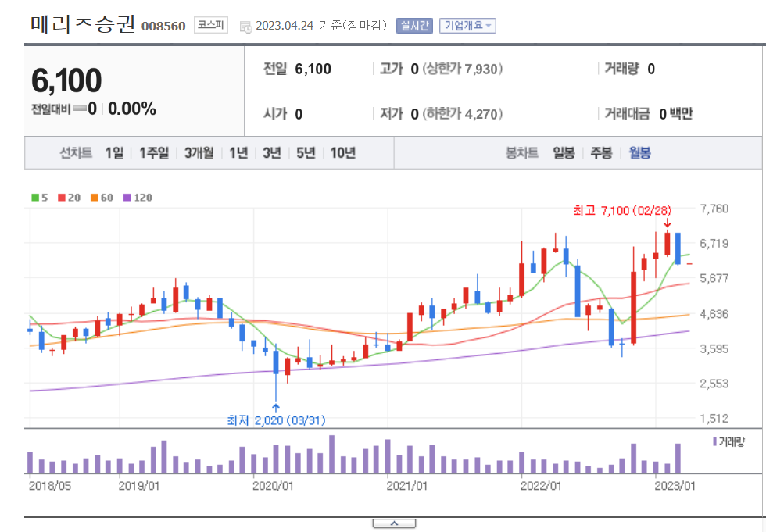The height and width of the screenshot is (532, 766).
Task: Click the current price 6,100
Action: click(66, 80)
